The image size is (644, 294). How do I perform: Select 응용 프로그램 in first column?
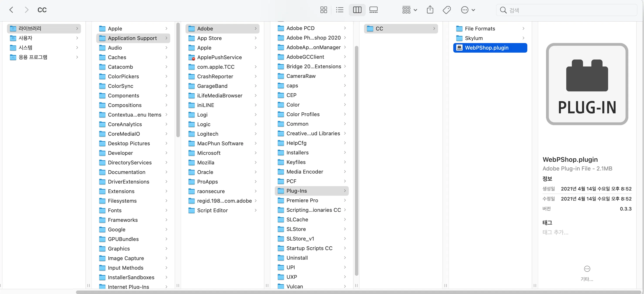(33, 57)
